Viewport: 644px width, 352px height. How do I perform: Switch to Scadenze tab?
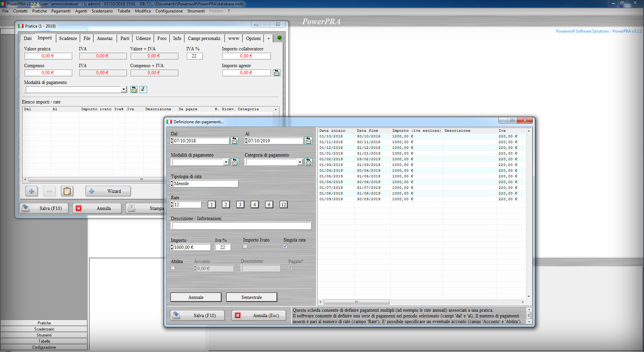tap(68, 38)
